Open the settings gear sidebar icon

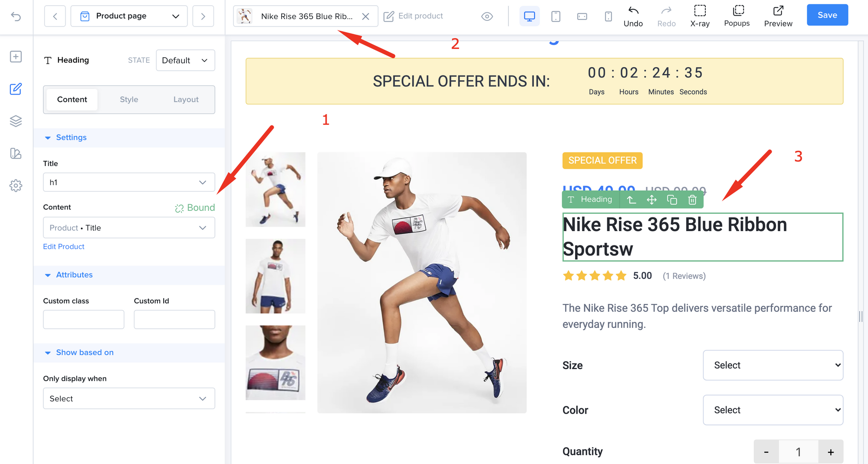click(x=16, y=186)
